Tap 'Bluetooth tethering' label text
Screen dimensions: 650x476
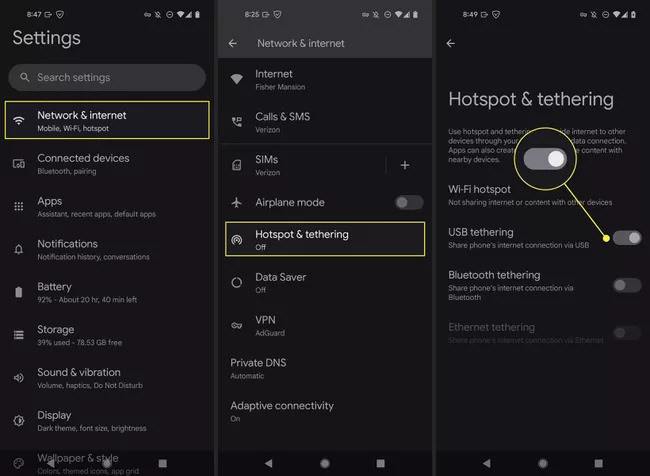pyautogui.click(x=494, y=275)
